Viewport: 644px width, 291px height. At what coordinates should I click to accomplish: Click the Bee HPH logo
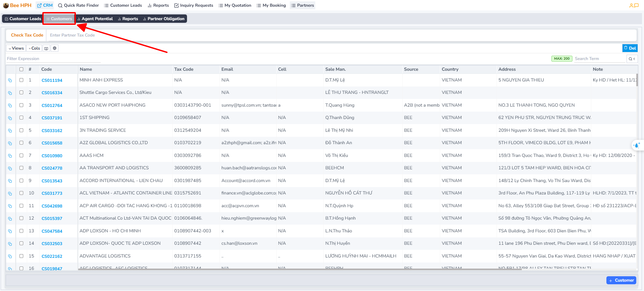click(x=17, y=5)
